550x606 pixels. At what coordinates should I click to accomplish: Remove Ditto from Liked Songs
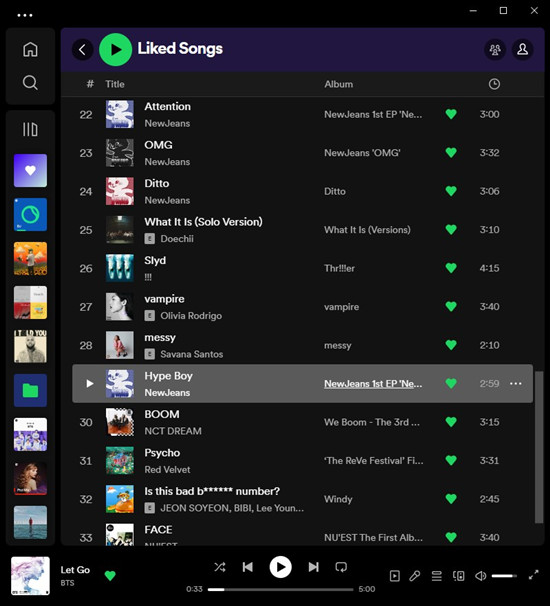pos(451,191)
